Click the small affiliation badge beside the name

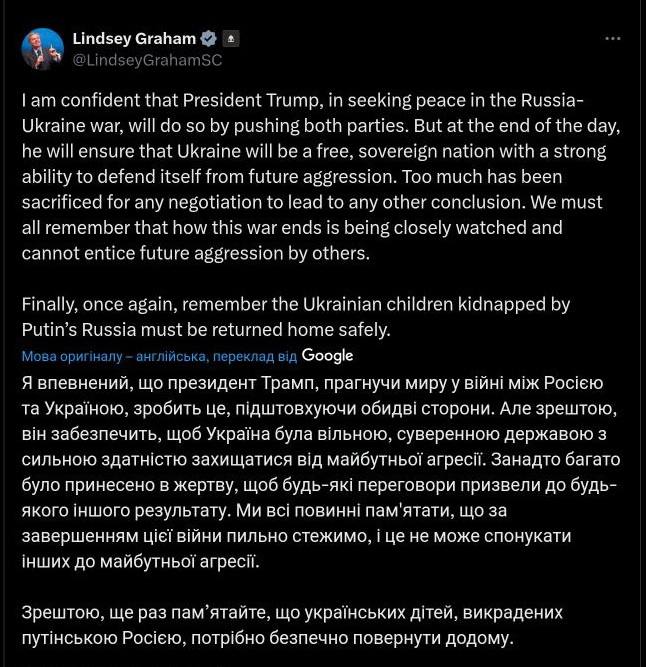point(231,39)
